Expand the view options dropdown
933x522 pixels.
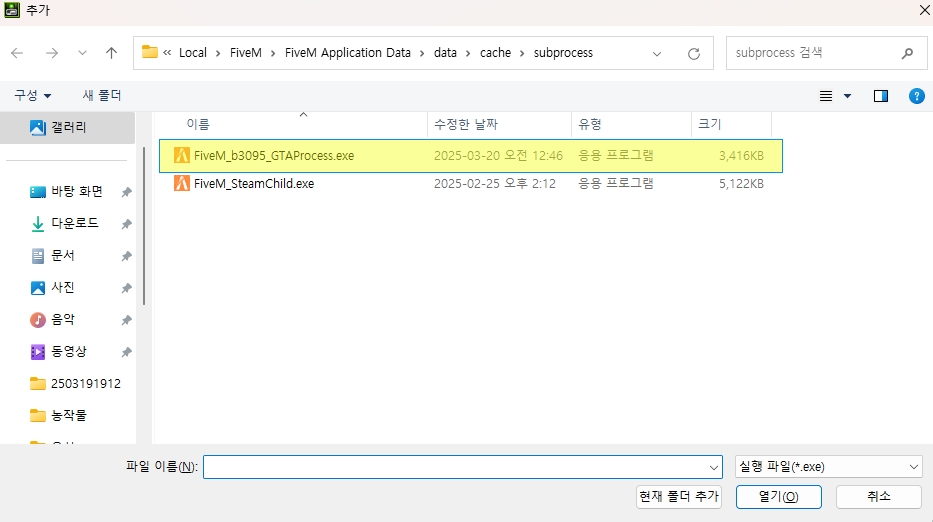[x=847, y=96]
